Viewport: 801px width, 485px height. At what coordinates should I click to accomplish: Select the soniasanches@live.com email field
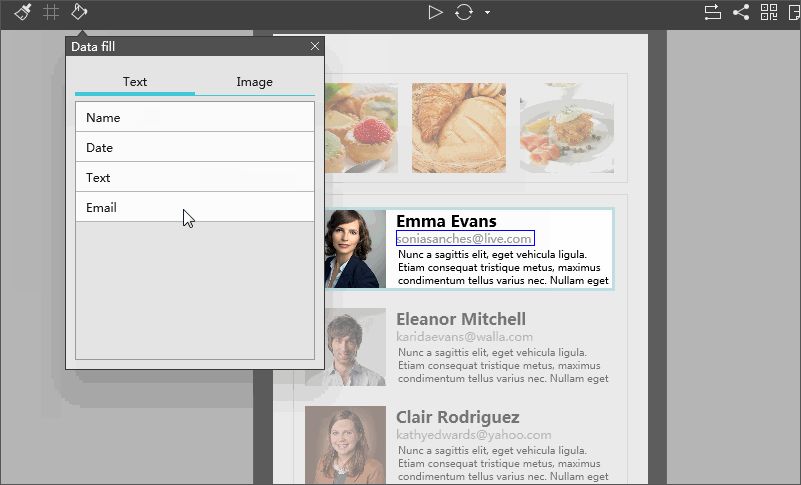pos(465,238)
